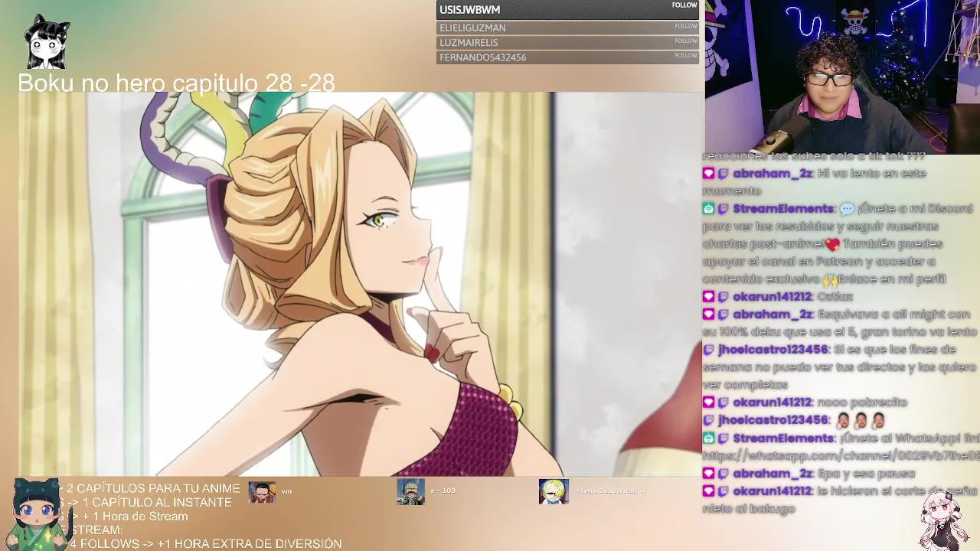This screenshot has width=980, height=551.
Task: Click the heart emoji after 'charlas post-anime'
Action: (x=832, y=245)
